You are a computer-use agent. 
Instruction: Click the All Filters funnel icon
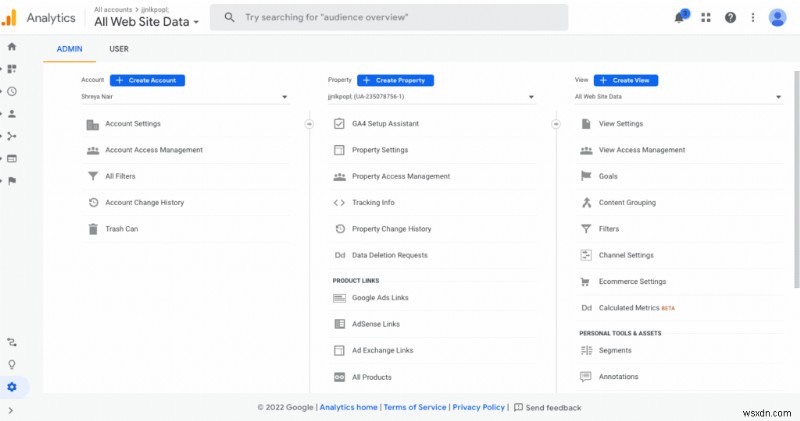click(93, 176)
